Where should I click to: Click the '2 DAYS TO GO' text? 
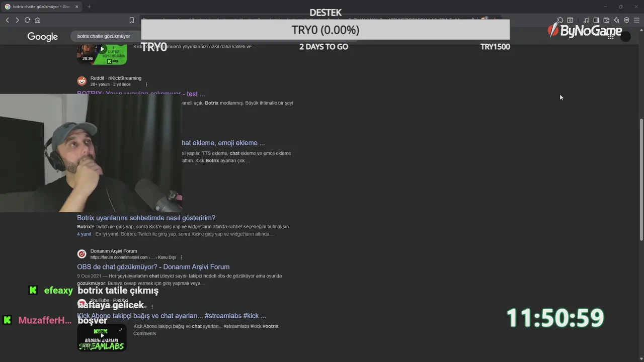click(324, 47)
